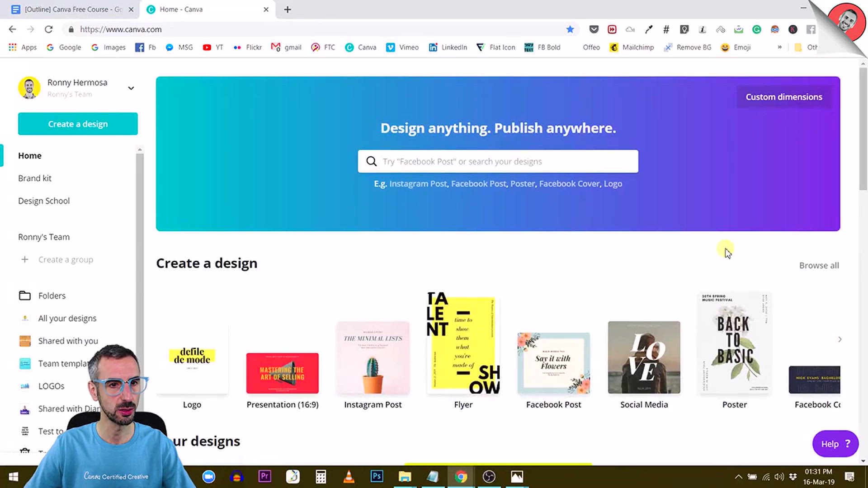Open All your designs
868x488 pixels.
click(x=58, y=318)
